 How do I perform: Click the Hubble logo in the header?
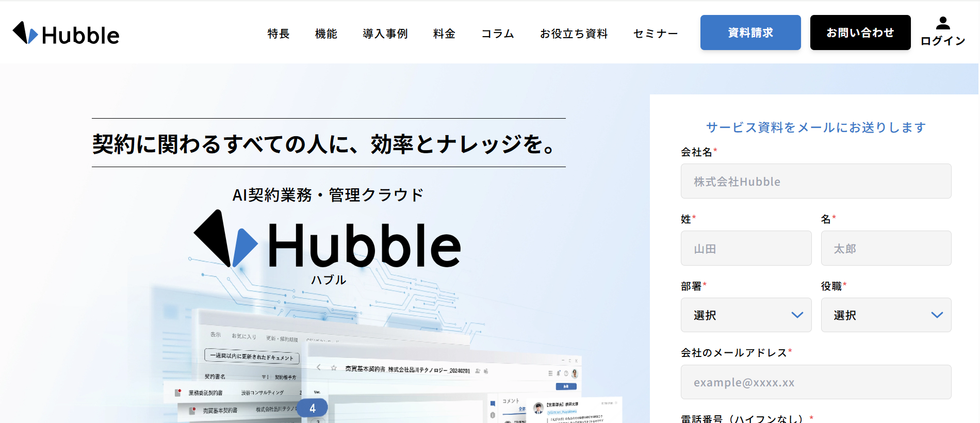click(66, 34)
